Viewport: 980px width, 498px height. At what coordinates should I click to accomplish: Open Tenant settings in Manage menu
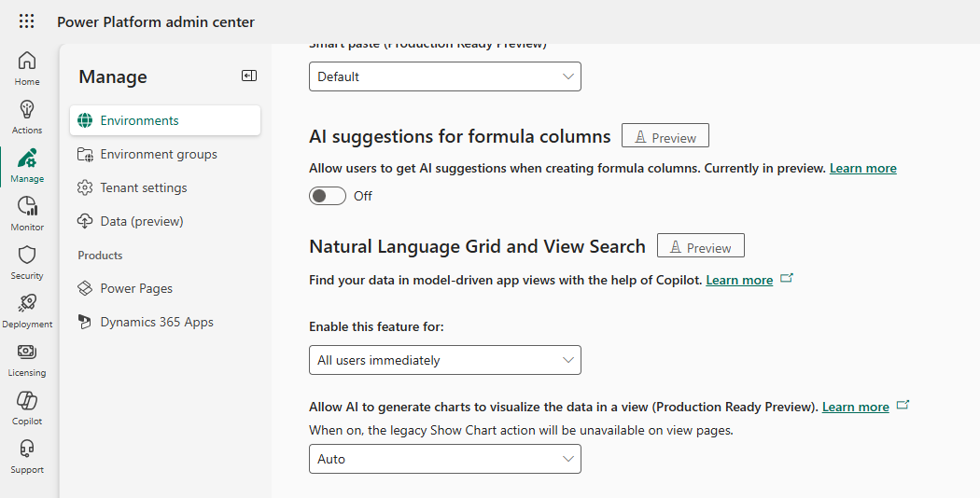click(144, 187)
